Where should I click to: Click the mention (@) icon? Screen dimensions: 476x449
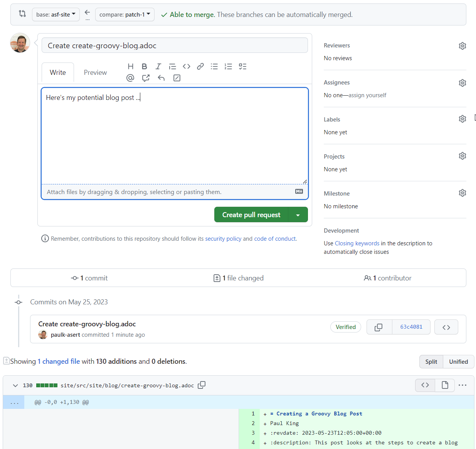pyautogui.click(x=130, y=78)
